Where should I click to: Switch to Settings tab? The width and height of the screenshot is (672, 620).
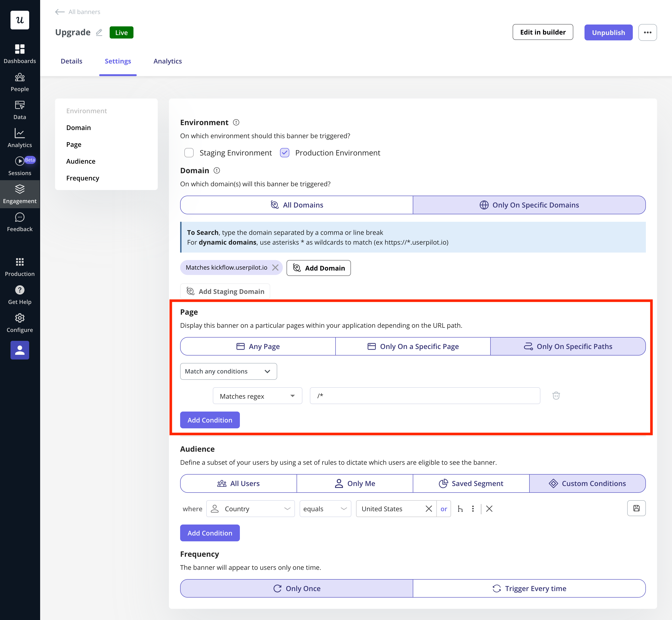point(118,61)
